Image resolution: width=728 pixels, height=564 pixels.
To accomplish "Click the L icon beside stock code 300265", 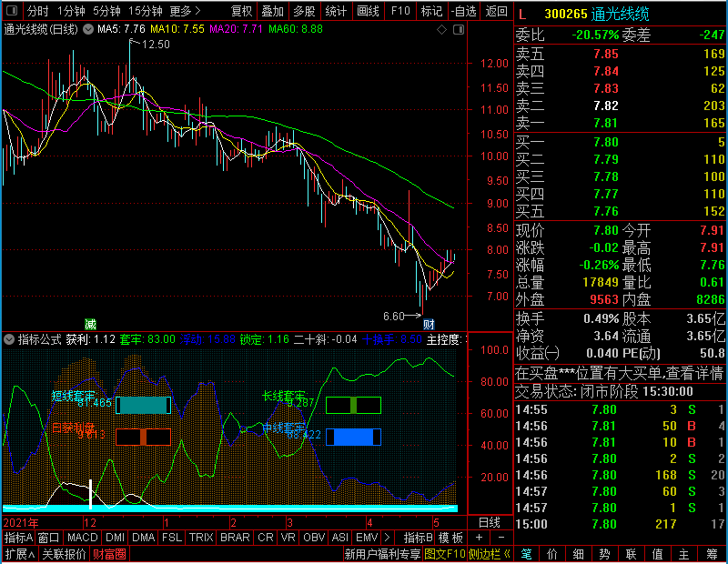I will [x=522, y=15].
